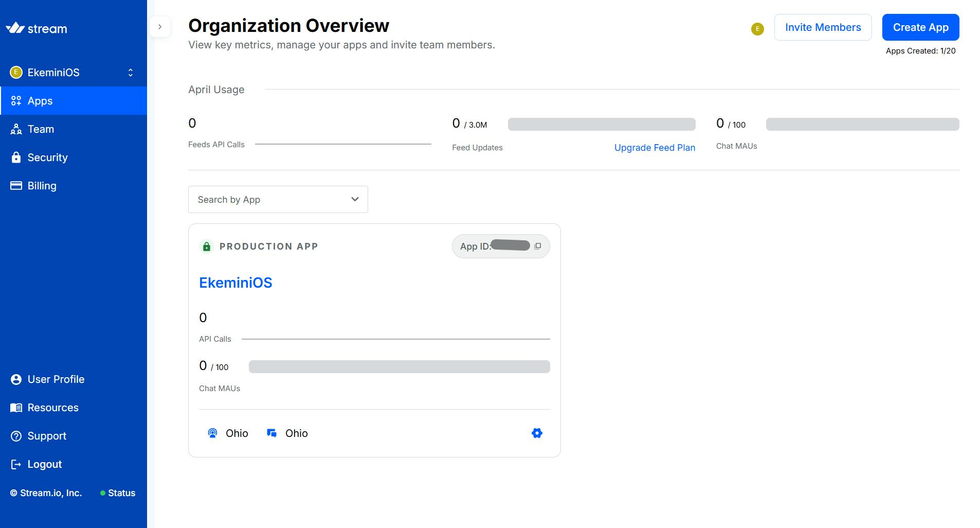
Task: Click the Invite Members button
Action: click(x=823, y=27)
